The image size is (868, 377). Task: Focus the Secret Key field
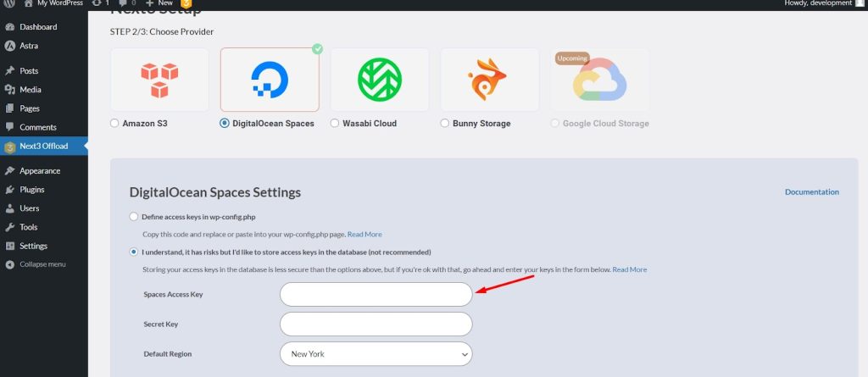(376, 324)
